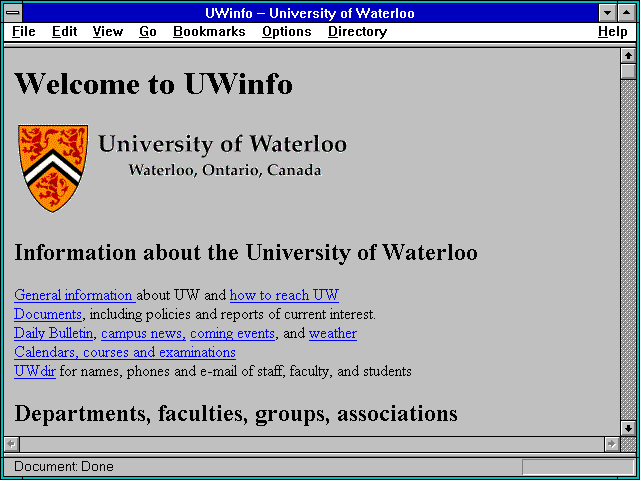Open the campus news link
This screenshot has width=640, height=480.
(143, 333)
